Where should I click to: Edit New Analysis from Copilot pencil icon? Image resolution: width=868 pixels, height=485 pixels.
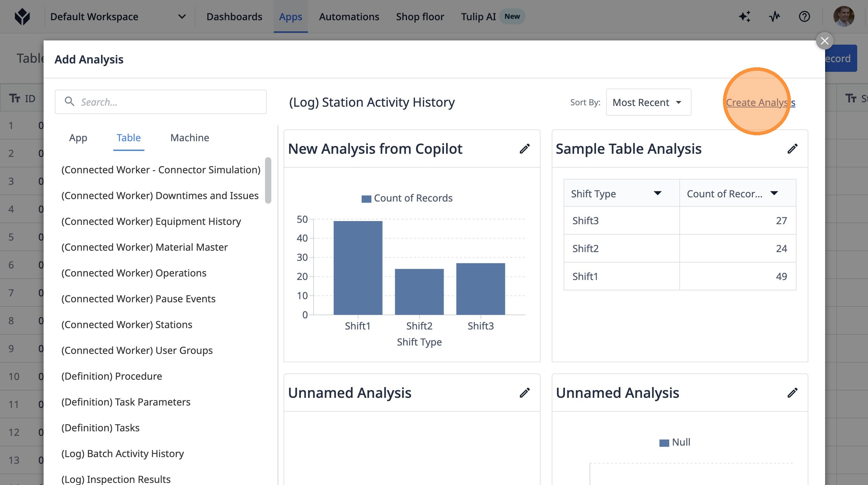524,149
